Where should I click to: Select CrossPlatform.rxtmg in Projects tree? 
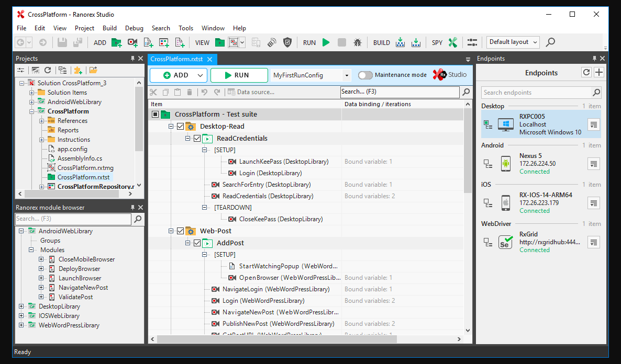85,168
